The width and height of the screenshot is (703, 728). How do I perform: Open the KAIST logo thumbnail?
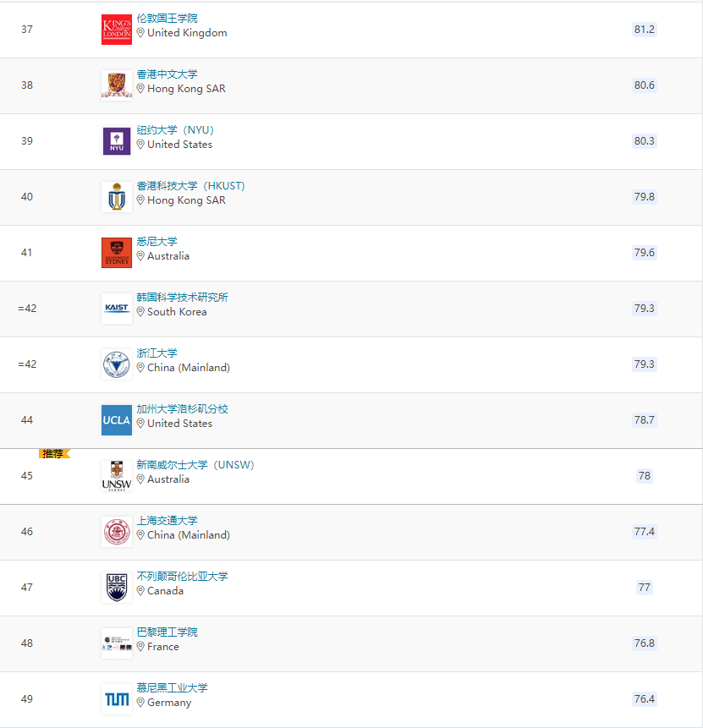(x=116, y=309)
